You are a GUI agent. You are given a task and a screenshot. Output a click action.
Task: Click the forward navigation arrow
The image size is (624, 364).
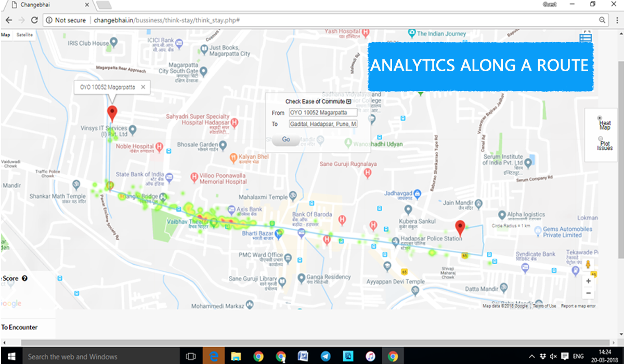coord(21,20)
